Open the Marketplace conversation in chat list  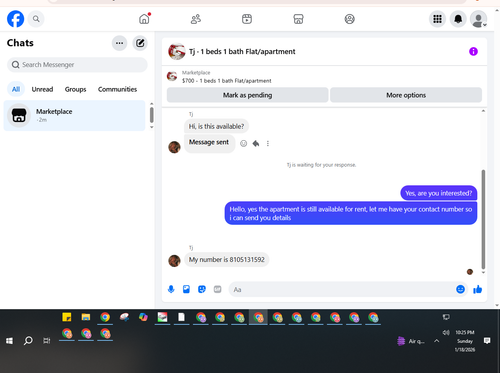(x=74, y=115)
